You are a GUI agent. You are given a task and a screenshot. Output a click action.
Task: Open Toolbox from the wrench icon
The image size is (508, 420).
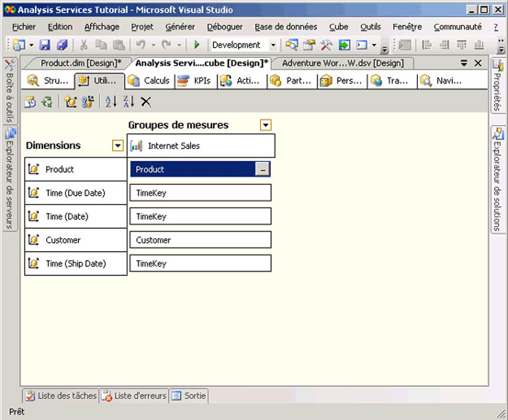326,44
